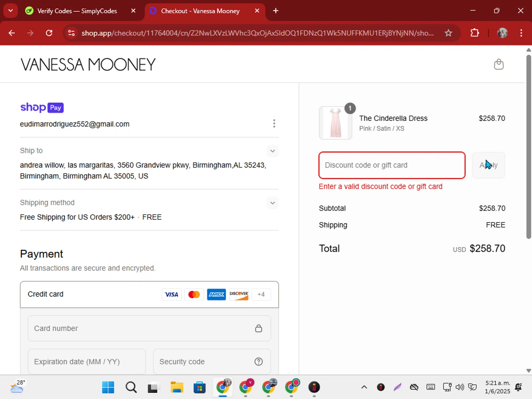Bookmark this page with the star icon

[x=448, y=33]
